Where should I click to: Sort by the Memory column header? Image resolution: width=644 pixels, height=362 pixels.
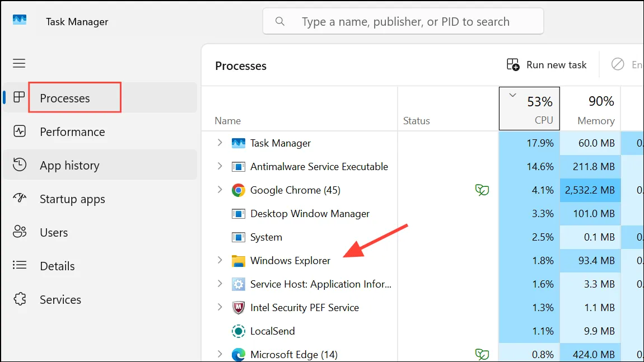(590, 109)
